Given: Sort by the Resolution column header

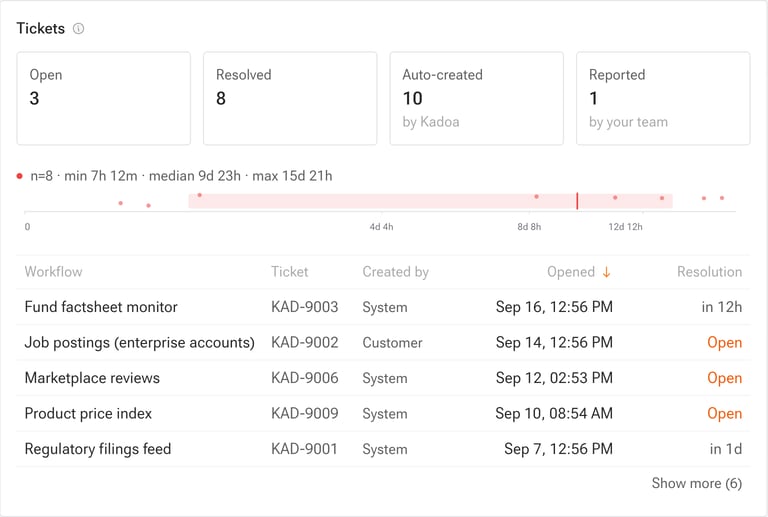Looking at the screenshot, I should pos(709,272).
